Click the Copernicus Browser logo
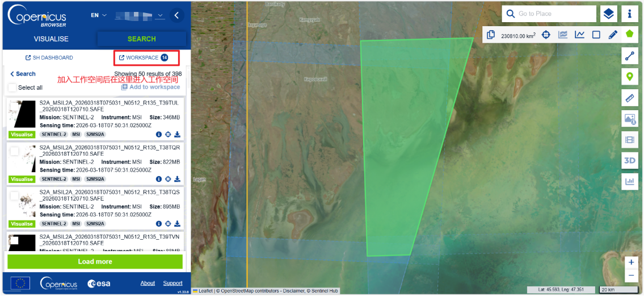The height and width of the screenshot is (296, 644). click(x=37, y=16)
